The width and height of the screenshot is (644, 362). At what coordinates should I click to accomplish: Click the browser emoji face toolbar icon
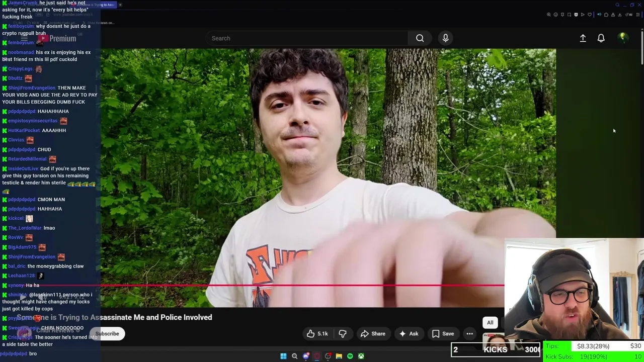click(x=556, y=15)
